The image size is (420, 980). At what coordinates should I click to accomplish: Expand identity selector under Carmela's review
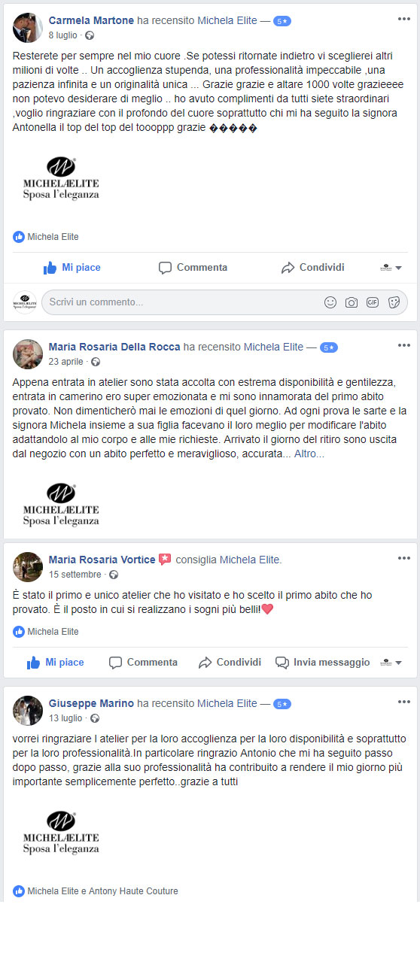pos(391,268)
